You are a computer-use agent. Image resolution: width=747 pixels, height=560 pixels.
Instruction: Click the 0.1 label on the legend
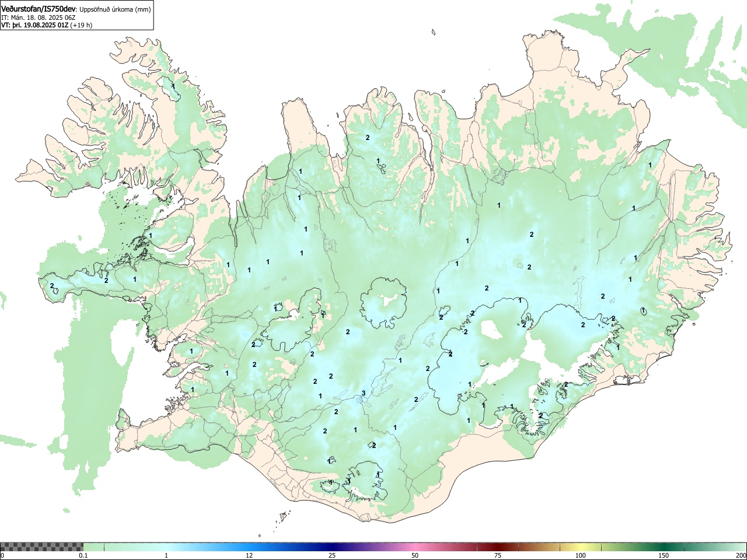[x=83, y=555]
